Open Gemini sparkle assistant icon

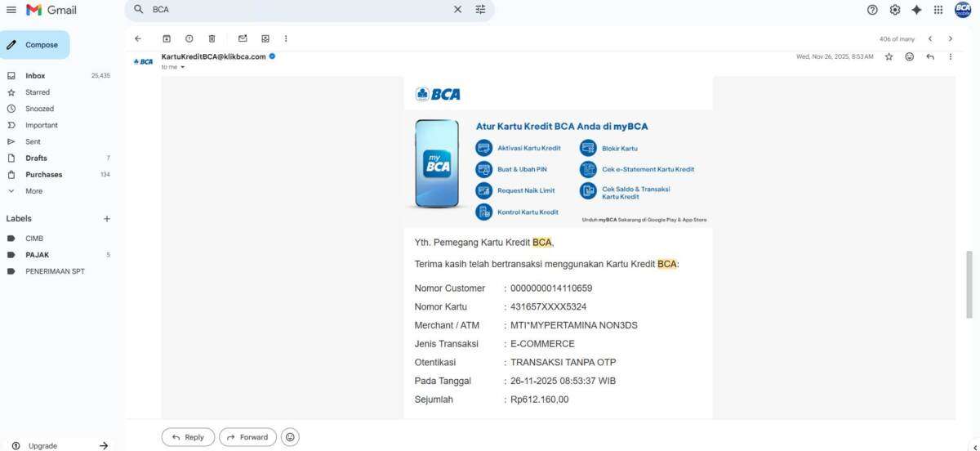pyautogui.click(x=916, y=10)
